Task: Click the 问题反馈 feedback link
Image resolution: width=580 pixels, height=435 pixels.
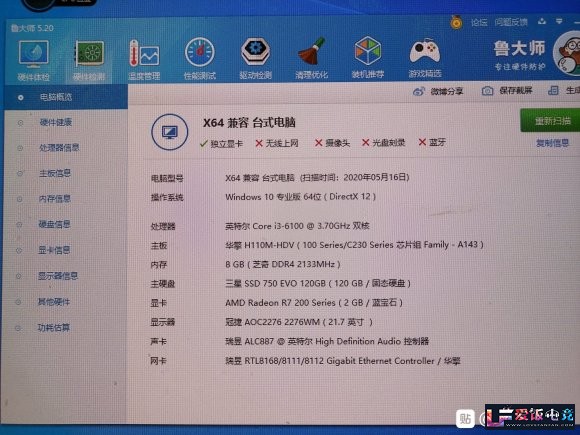Action: coord(511,22)
